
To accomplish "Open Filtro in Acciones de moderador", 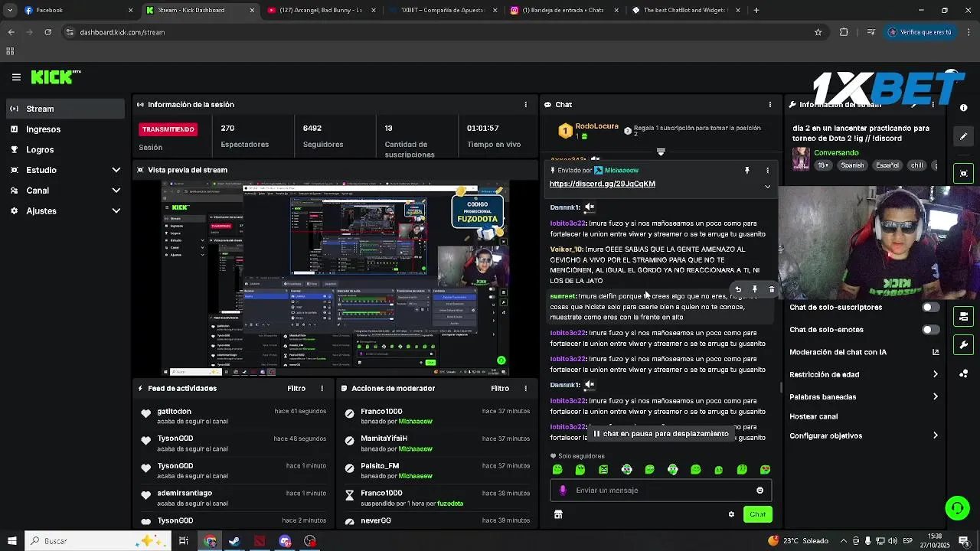I will [x=500, y=389].
